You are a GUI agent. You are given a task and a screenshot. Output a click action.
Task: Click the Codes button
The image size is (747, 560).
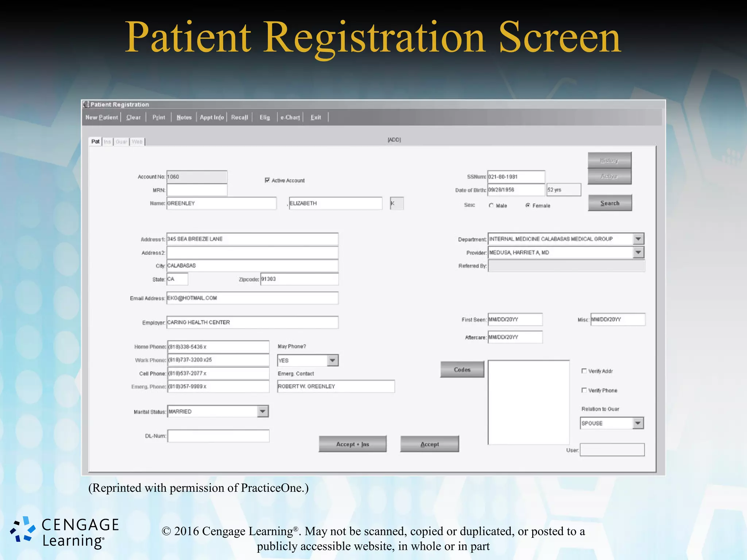click(x=462, y=369)
